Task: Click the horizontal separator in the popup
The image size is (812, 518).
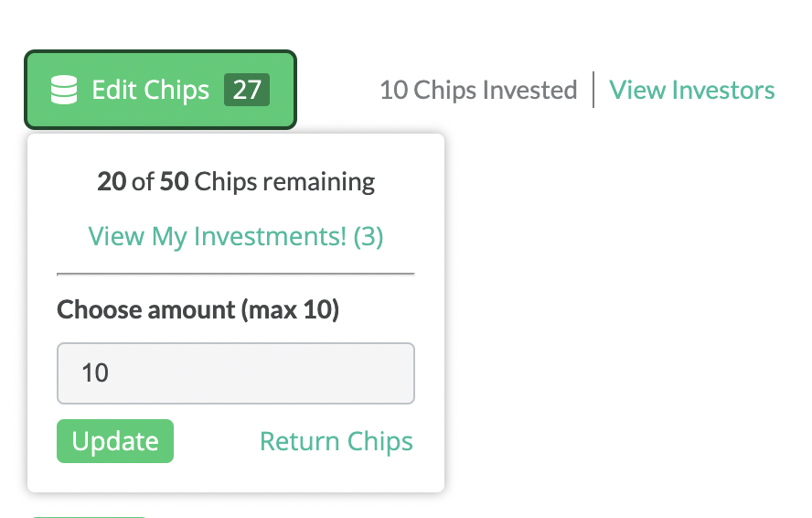Action: click(236, 274)
